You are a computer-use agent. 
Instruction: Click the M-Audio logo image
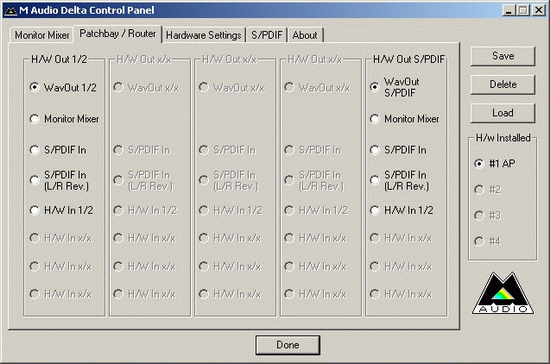(x=503, y=293)
